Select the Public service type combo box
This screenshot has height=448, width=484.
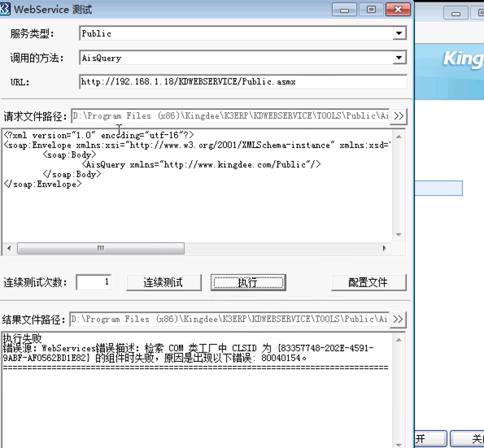pyautogui.click(x=243, y=33)
